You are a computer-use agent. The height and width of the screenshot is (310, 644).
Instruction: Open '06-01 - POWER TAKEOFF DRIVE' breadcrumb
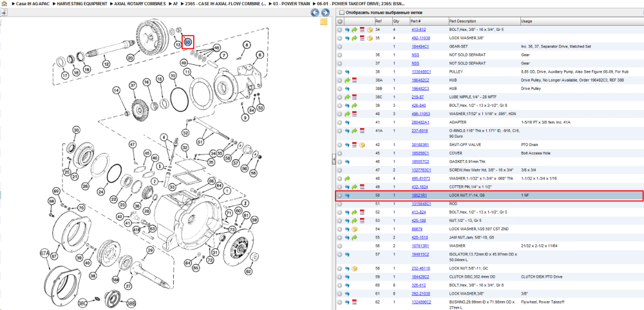coord(359,3)
